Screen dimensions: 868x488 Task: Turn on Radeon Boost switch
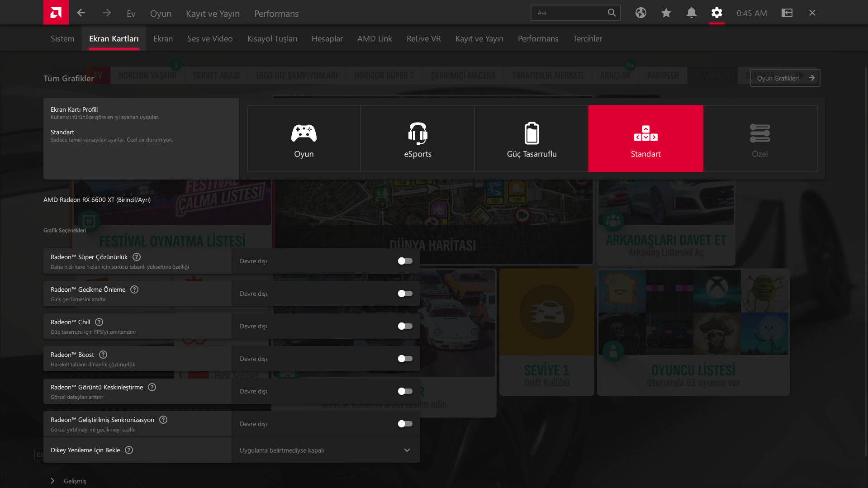[x=405, y=359]
